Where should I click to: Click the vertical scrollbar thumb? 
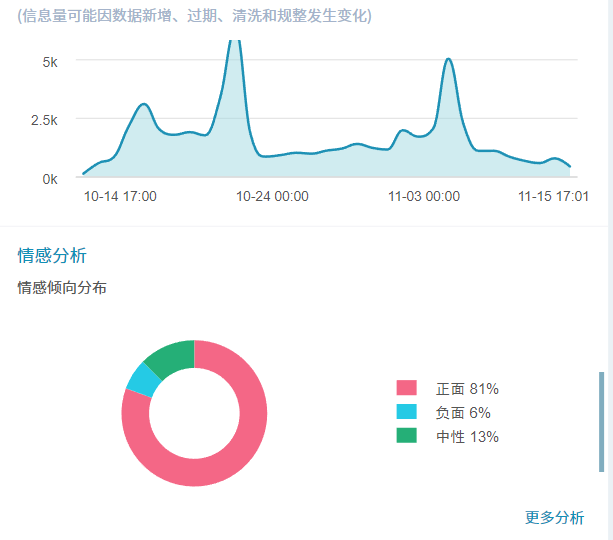tap(601, 422)
